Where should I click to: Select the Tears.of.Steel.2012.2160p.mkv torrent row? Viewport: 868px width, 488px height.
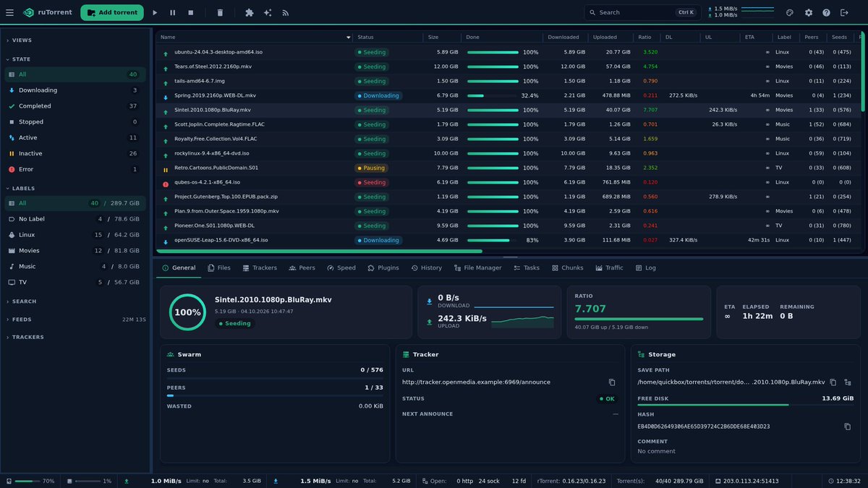tap(509, 67)
